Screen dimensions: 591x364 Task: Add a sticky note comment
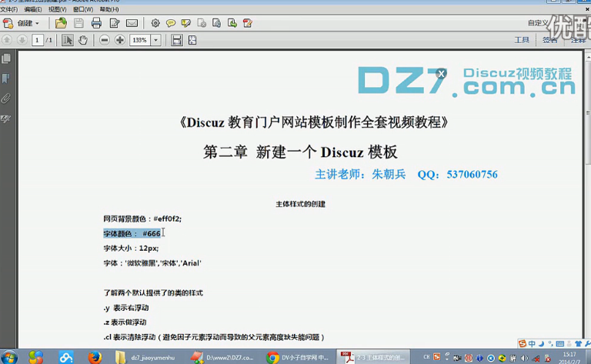pos(171,23)
